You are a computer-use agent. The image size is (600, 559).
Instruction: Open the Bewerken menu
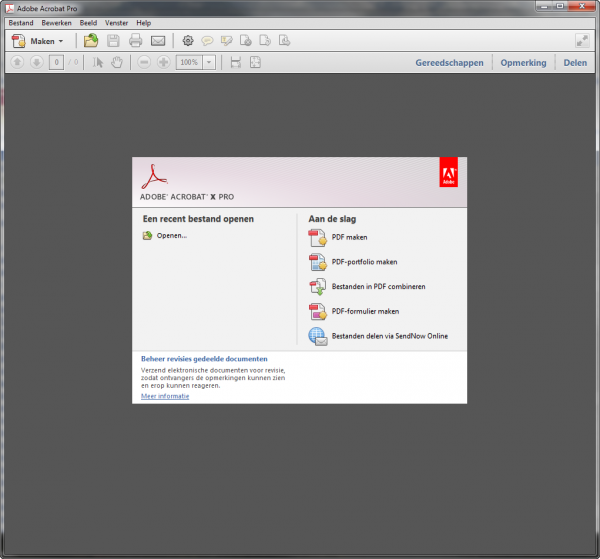[57, 23]
